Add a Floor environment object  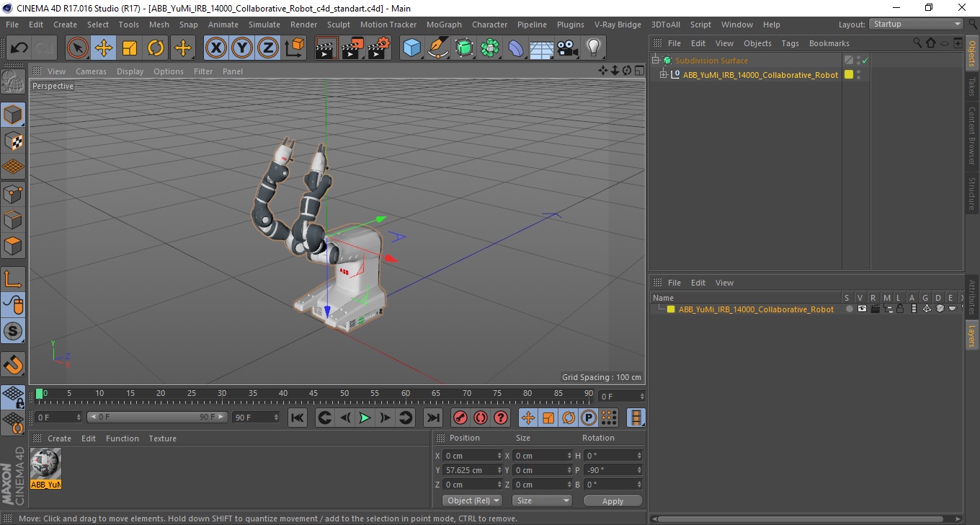coord(541,48)
